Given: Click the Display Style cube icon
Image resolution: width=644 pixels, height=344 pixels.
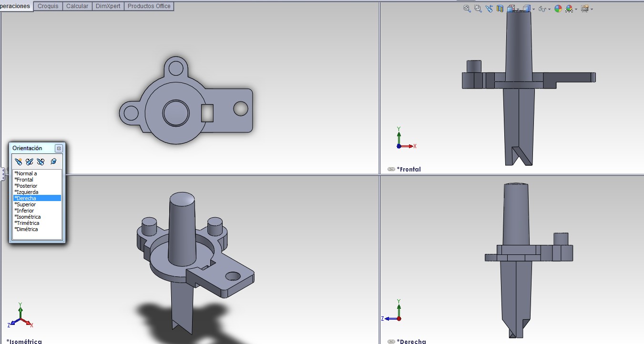Looking at the screenshot, I should coord(526,9).
